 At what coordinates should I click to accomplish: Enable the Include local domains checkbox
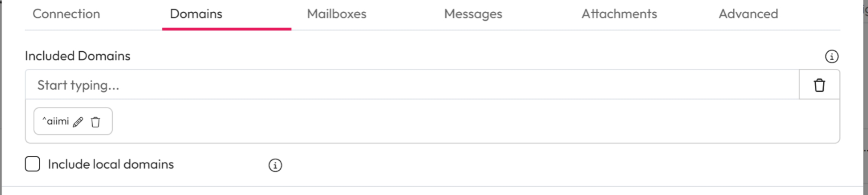32,164
